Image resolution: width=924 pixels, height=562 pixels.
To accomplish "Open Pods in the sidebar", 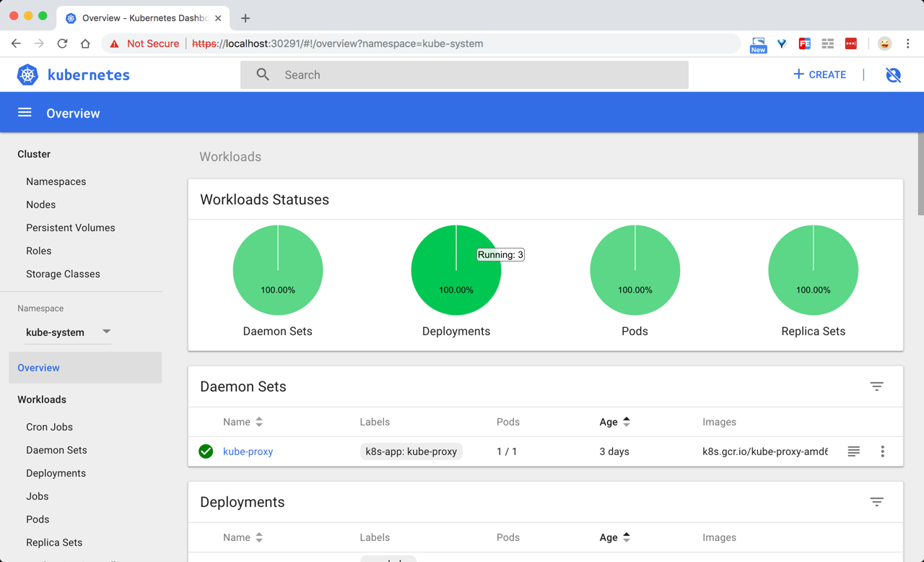I will [x=38, y=519].
